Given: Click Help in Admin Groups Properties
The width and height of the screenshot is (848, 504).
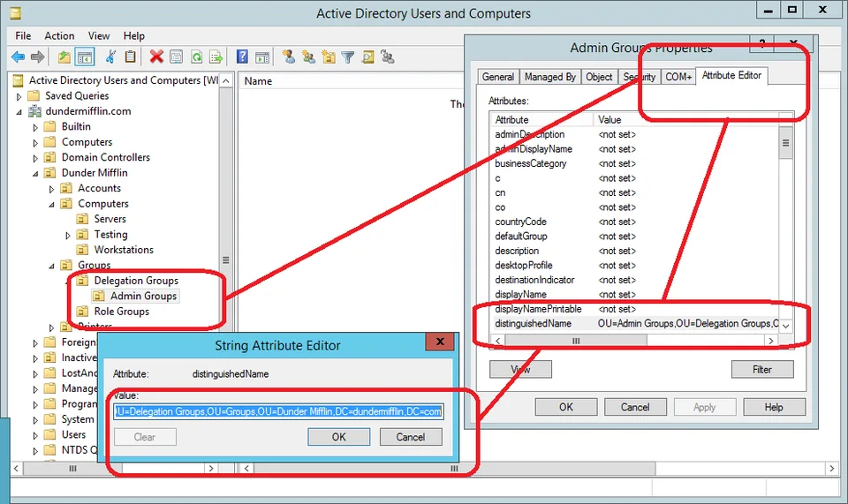Looking at the screenshot, I should tap(774, 407).
